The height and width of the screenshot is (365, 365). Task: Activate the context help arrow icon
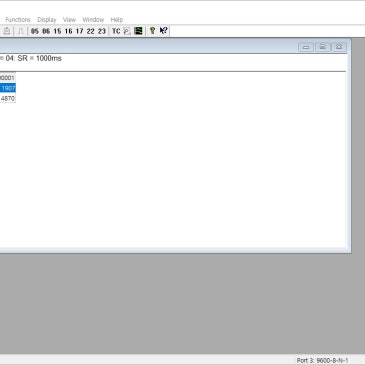163,31
